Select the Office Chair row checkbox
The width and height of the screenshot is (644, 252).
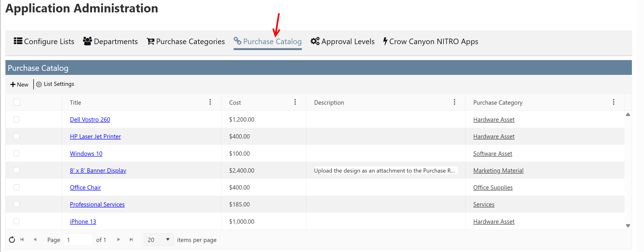click(x=16, y=187)
